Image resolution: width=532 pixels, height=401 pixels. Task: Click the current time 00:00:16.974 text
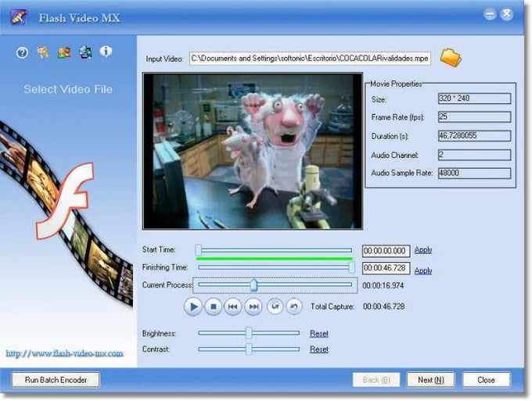pos(383,285)
